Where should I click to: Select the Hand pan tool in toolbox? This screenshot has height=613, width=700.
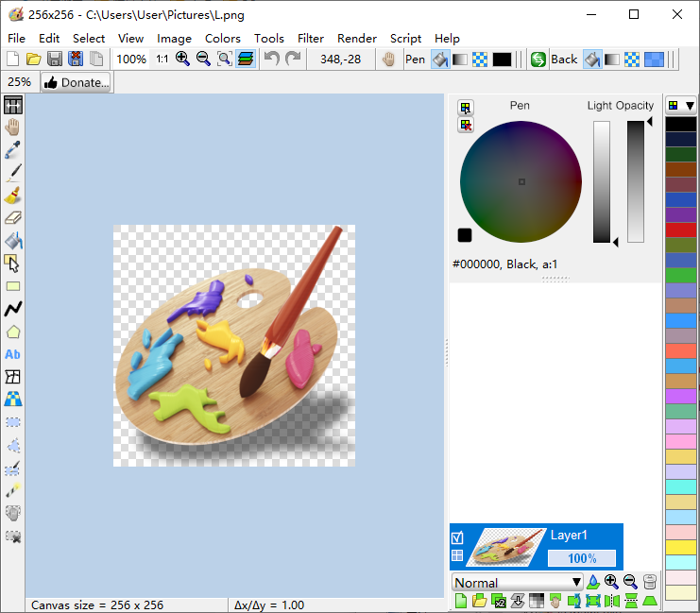pyautogui.click(x=13, y=128)
